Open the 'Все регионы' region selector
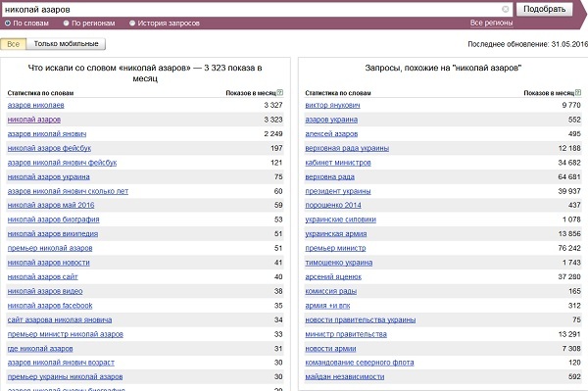The height and width of the screenshot is (391, 588). click(491, 23)
